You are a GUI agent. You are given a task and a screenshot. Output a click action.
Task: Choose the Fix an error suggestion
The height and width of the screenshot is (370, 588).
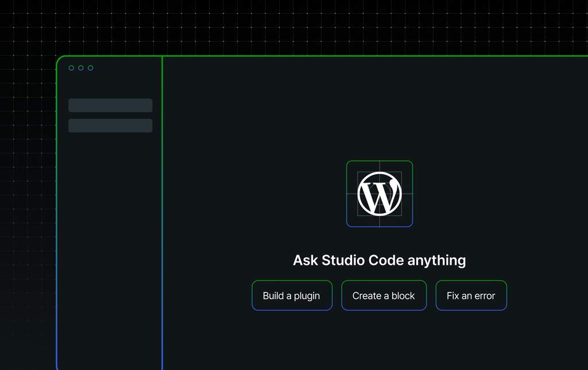(x=471, y=295)
